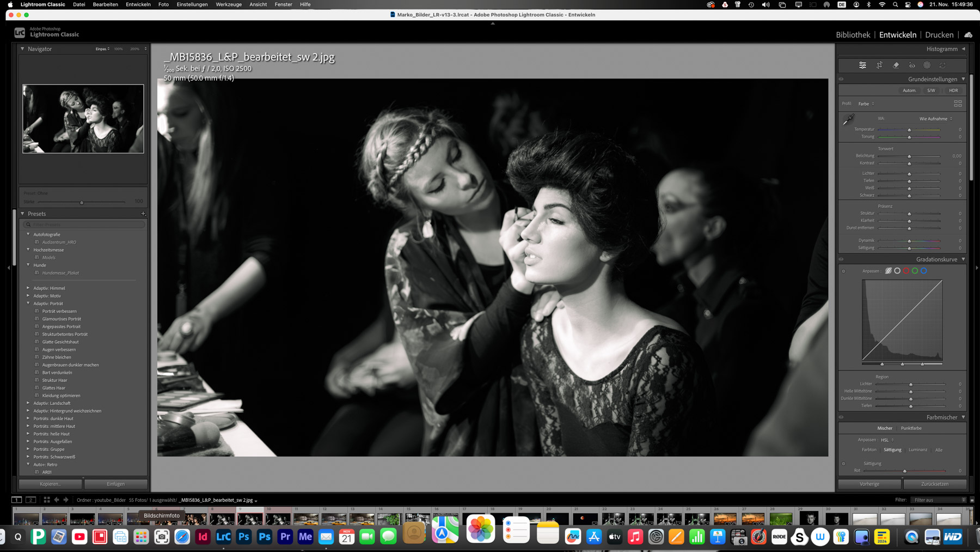Toggle Gradationskurve panel eye switch

[x=841, y=259]
